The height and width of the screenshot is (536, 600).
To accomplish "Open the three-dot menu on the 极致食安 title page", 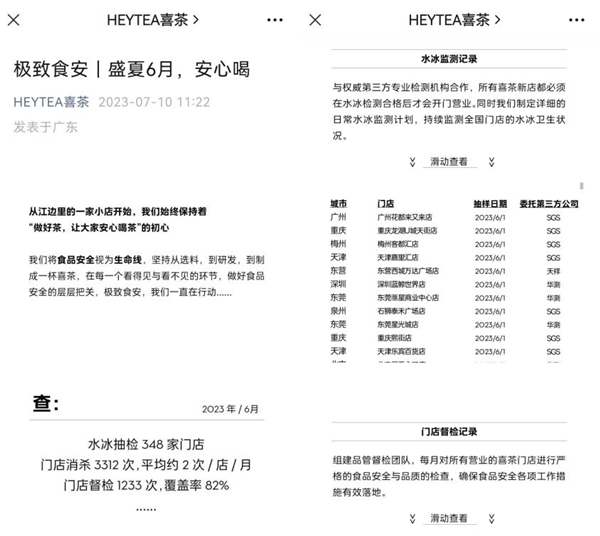I will point(275,20).
